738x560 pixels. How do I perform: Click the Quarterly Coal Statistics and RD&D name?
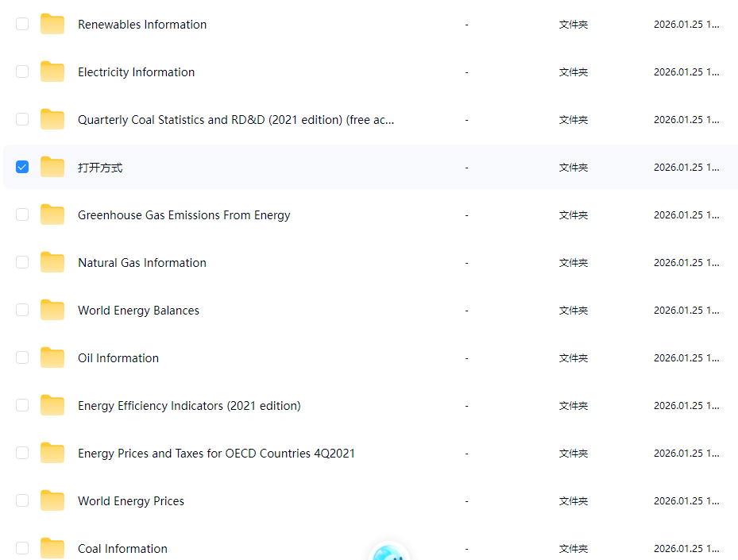click(x=236, y=120)
